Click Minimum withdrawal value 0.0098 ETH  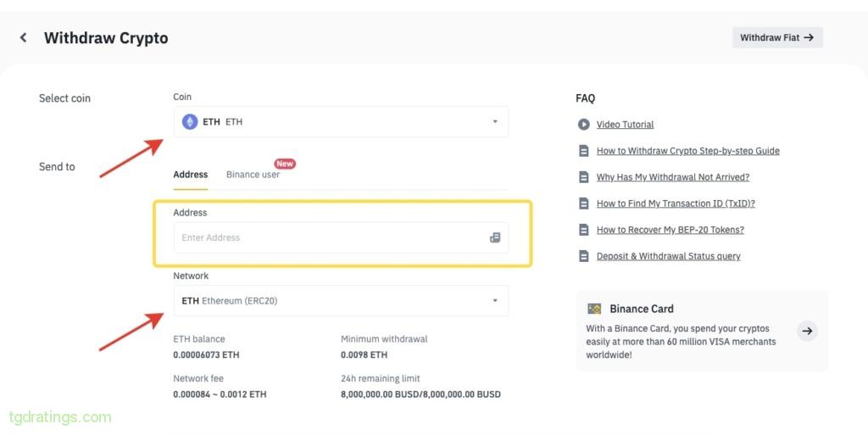[364, 354]
